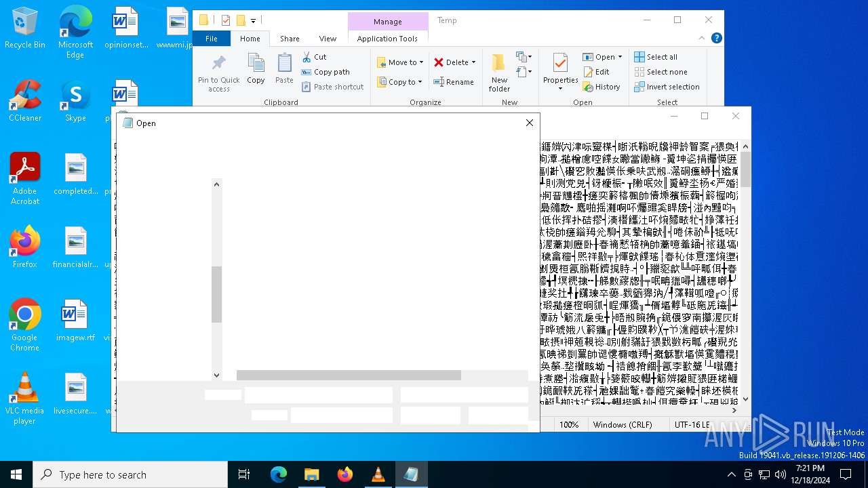
Task: Open Customize Quick Access Toolbar dropdown arrow
Action: coord(253,21)
